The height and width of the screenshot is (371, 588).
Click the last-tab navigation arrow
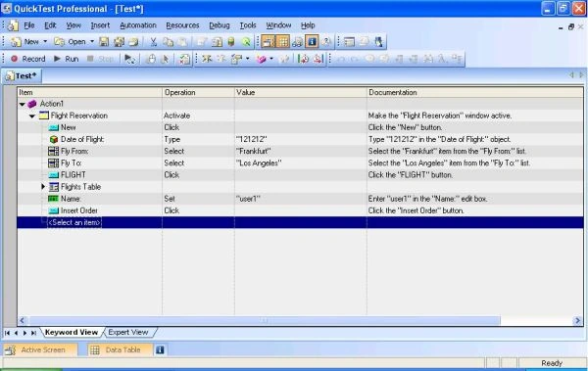pos(33,333)
